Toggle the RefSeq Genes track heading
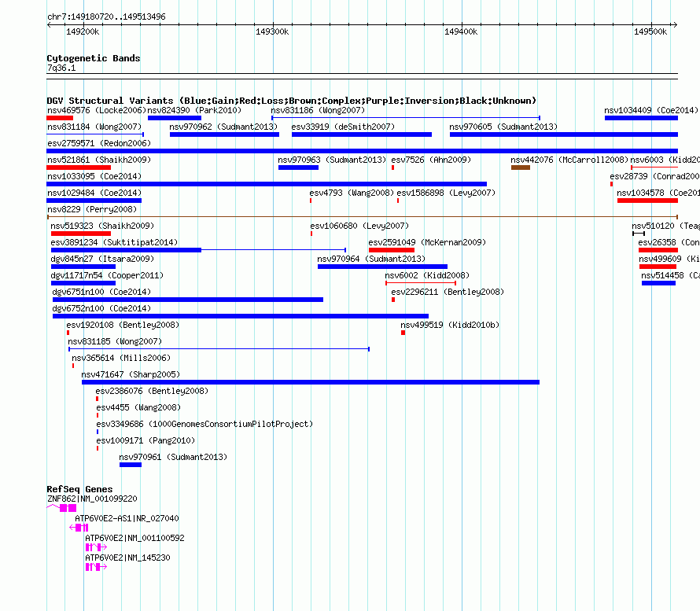The width and height of the screenshot is (700, 611). point(79,489)
